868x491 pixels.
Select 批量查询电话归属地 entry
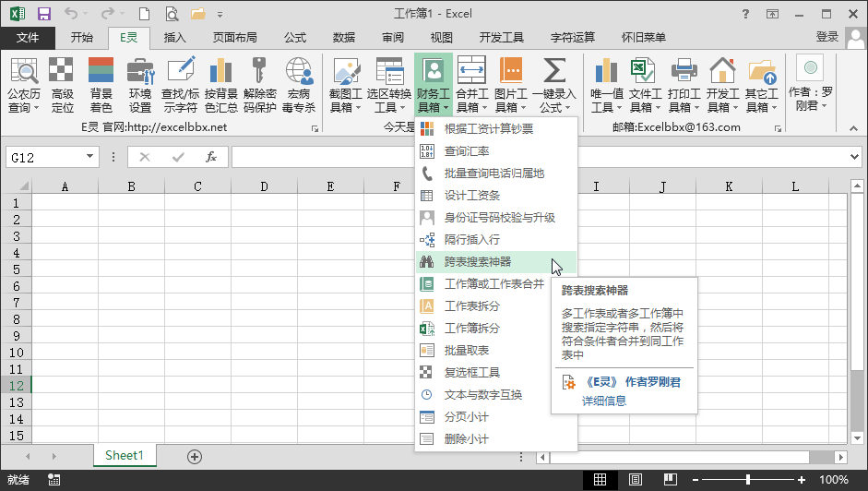[496, 173]
